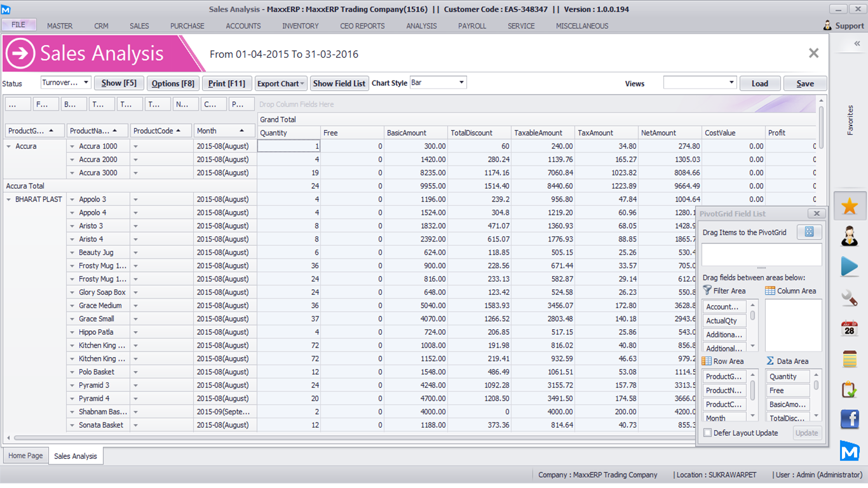This screenshot has width=868, height=488.
Task: Click the Facebook icon in sidebar
Action: (850, 419)
